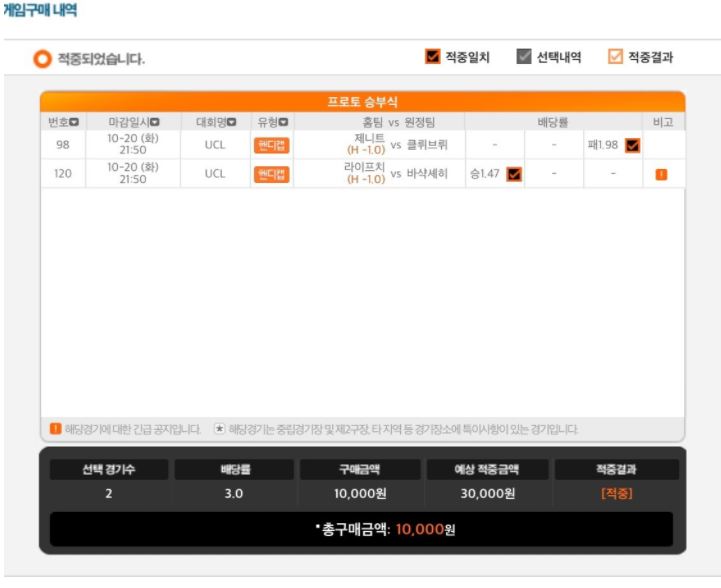
Task: Click the star venue-notice legend icon
Action: [x=219, y=428]
